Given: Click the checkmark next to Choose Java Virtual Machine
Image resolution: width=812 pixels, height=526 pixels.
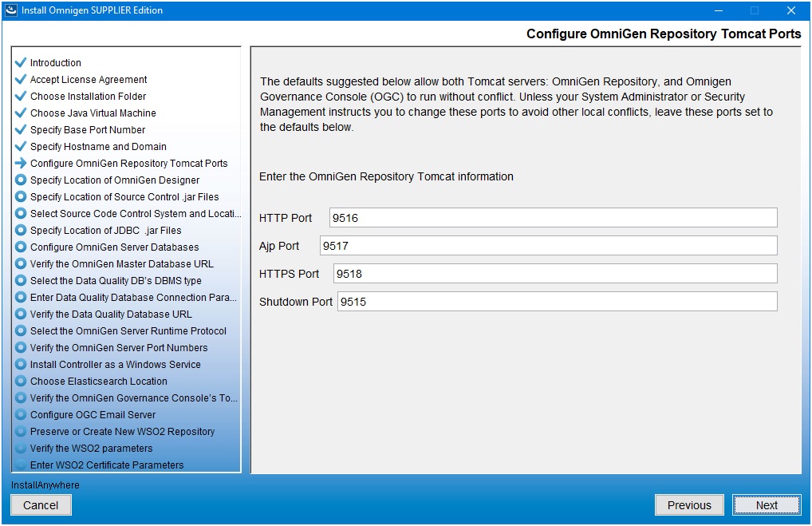Looking at the screenshot, I should pyautogui.click(x=21, y=113).
